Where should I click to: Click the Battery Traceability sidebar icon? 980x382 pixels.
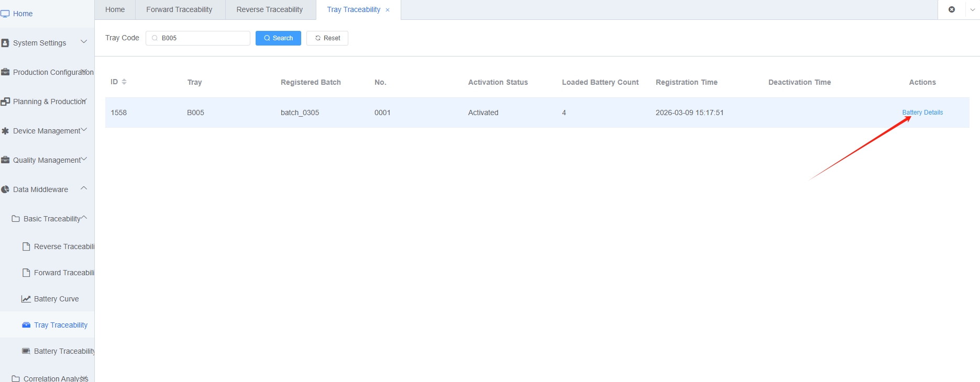click(26, 351)
